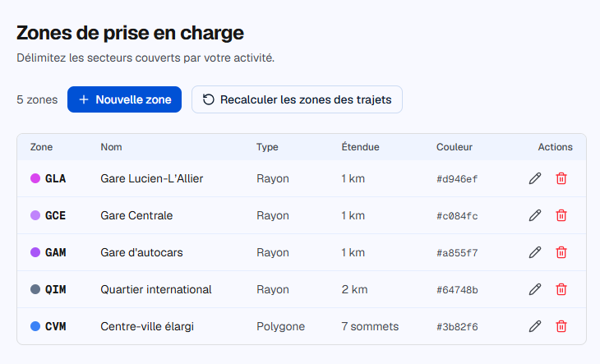Screen dimensions: 600x364
Task: Click the color code #3b82f6
Action: click(x=457, y=327)
